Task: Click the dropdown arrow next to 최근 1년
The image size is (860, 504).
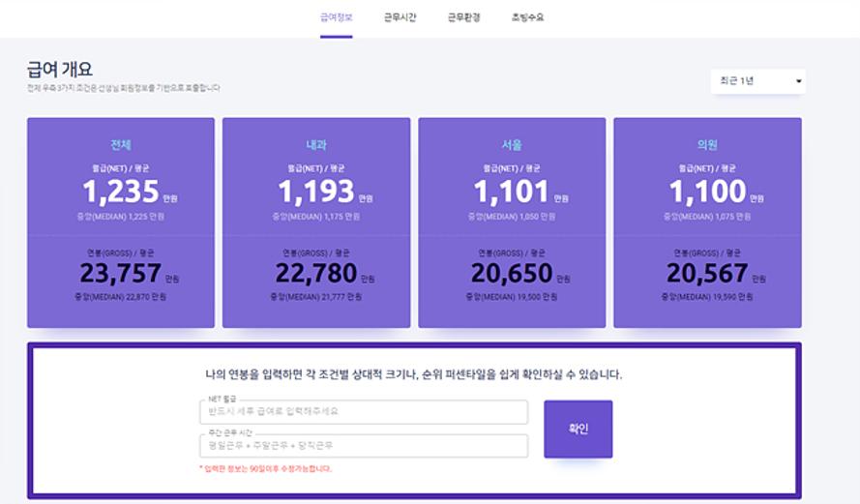Action: pos(799,81)
